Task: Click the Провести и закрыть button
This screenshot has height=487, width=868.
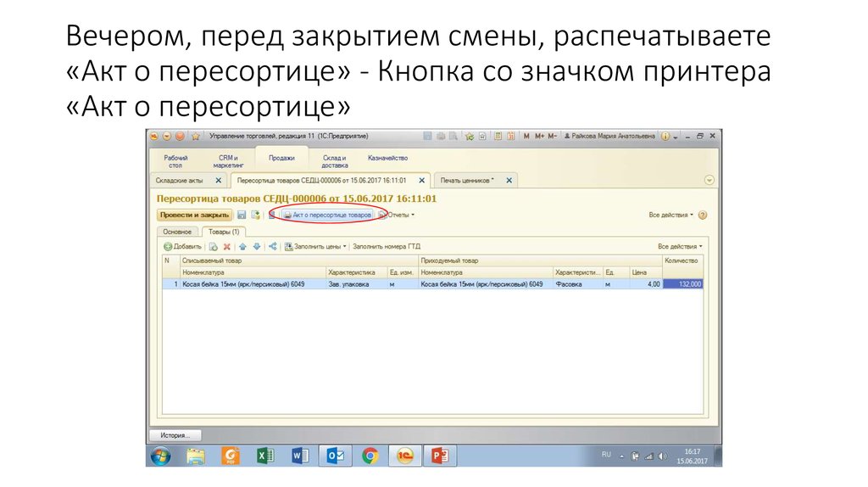Action: click(194, 216)
